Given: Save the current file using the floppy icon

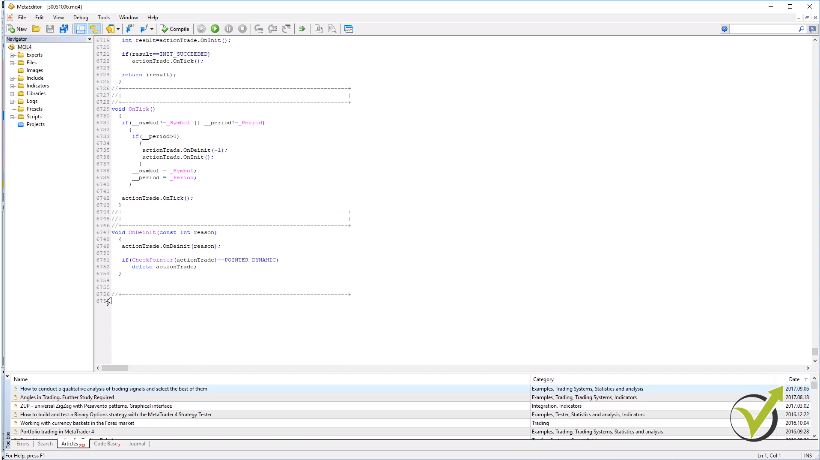Looking at the screenshot, I should click(x=48, y=29).
